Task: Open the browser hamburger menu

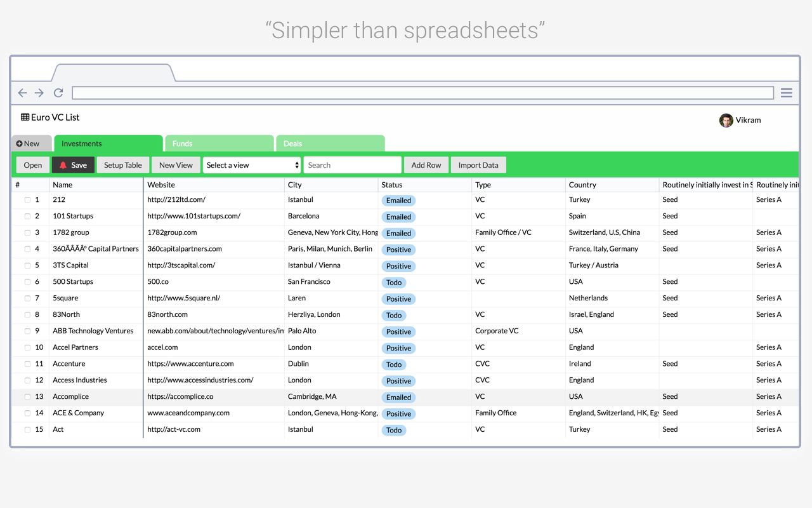Action: pyautogui.click(x=787, y=93)
